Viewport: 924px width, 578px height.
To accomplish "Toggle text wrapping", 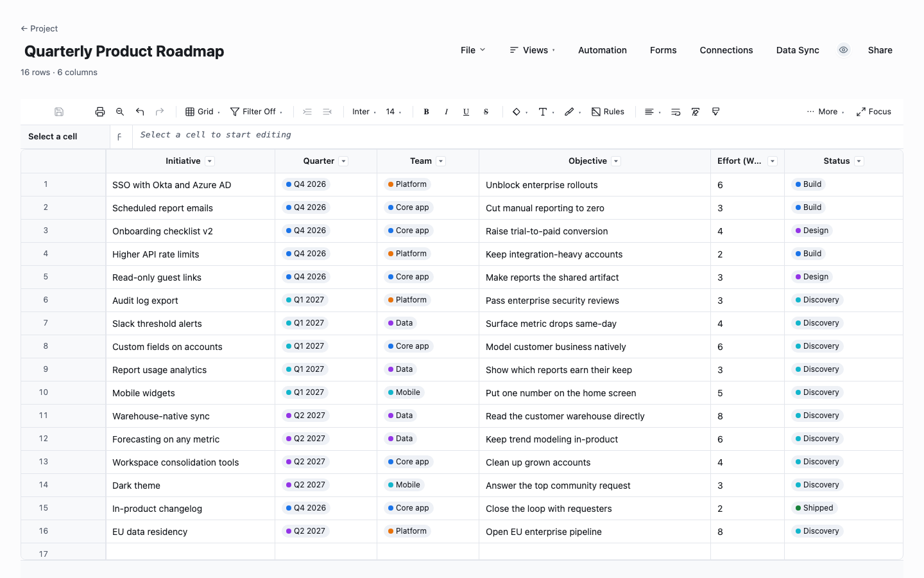I will point(676,112).
